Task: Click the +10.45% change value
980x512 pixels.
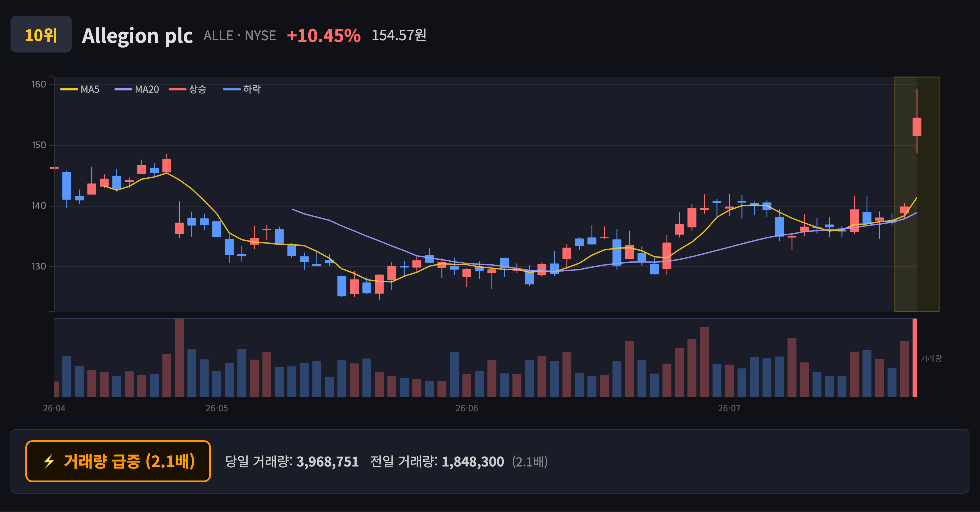Action: 324,36
